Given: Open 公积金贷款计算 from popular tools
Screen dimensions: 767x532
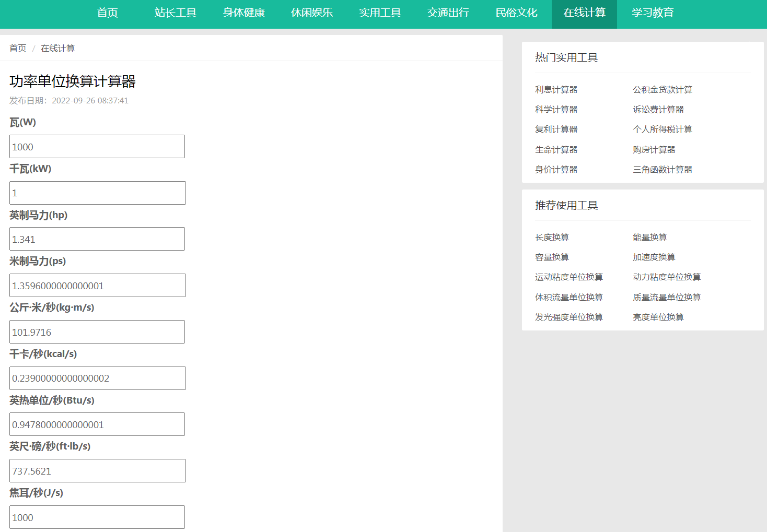Looking at the screenshot, I should (x=662, y=90).
